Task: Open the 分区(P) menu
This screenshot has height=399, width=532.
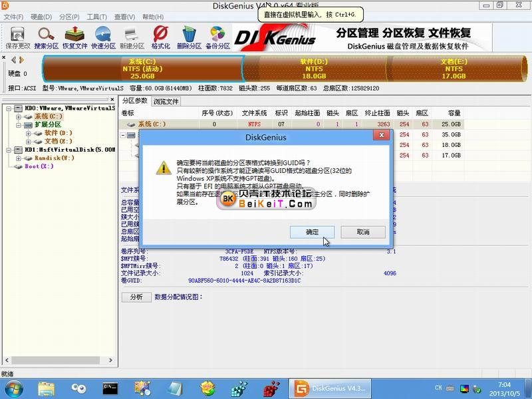Action: (x=69, y=17)
